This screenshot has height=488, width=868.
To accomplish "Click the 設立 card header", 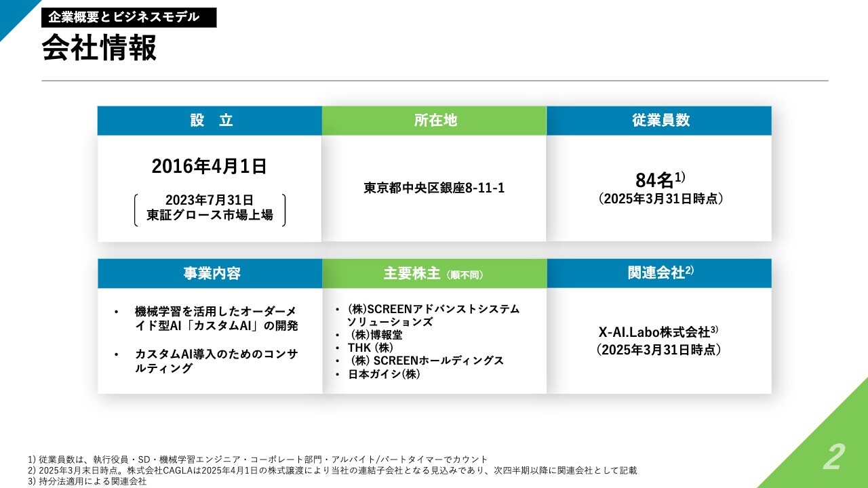I will click(210, 121).
